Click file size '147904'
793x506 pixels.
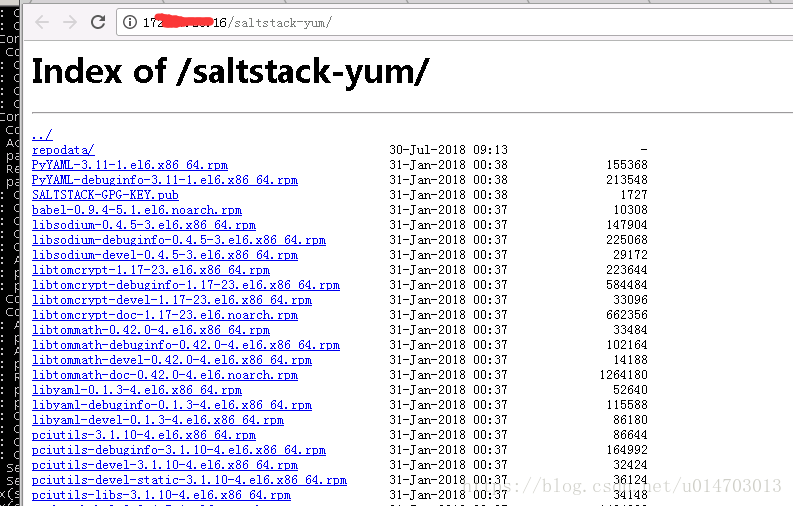click(627, 225)
